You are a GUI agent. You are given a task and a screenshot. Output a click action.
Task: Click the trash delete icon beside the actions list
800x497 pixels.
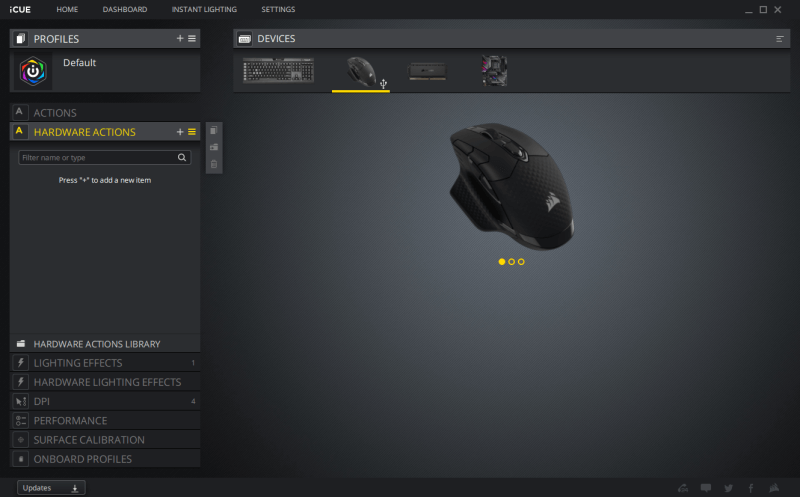(214, 164)
